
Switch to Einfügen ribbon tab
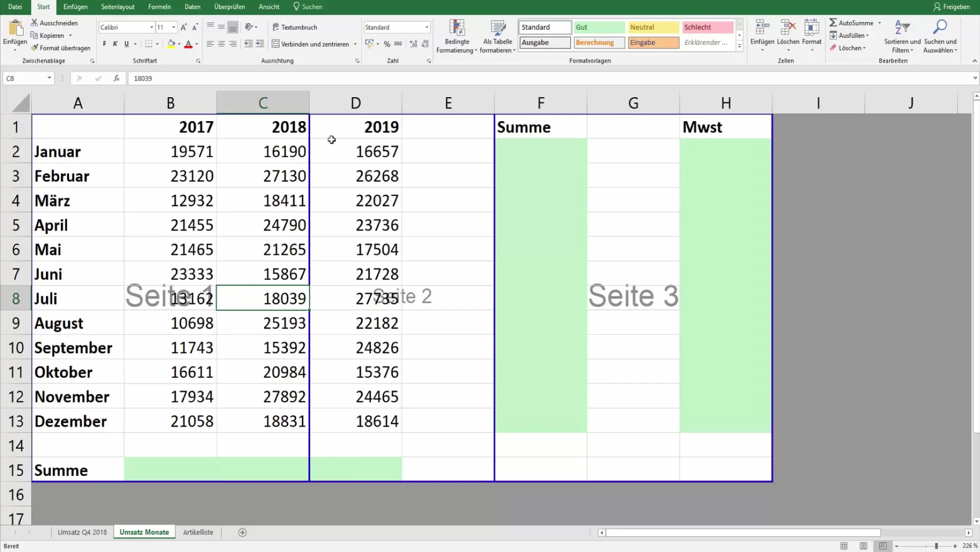pos(75,7)
